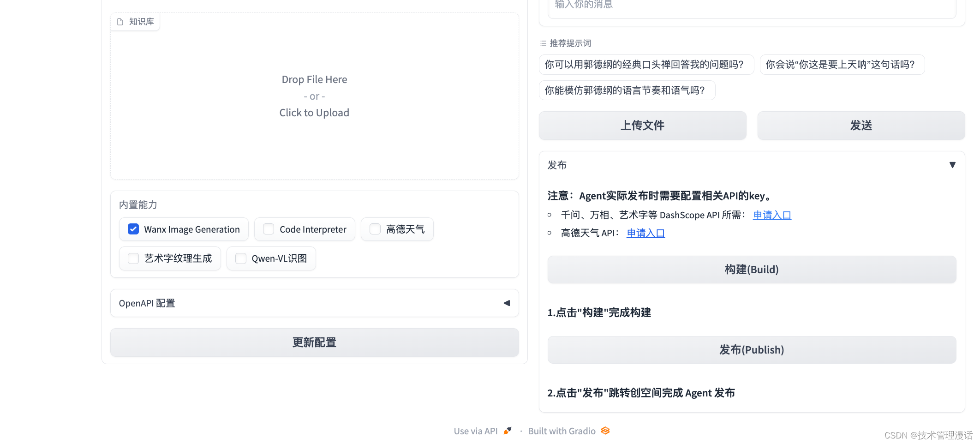Click the 发布(Publish) button
This screenshot has width=980, height=444.
tap(752, 349)
